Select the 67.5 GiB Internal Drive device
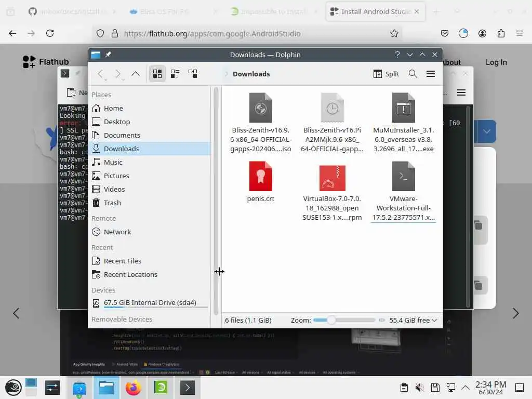532x399 pixels. tap(149, 303)
